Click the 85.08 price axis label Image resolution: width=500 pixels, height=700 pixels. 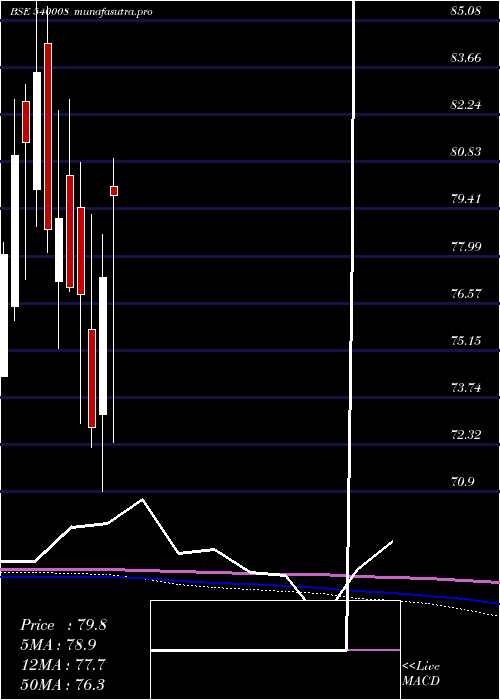(x=466, y=11)
